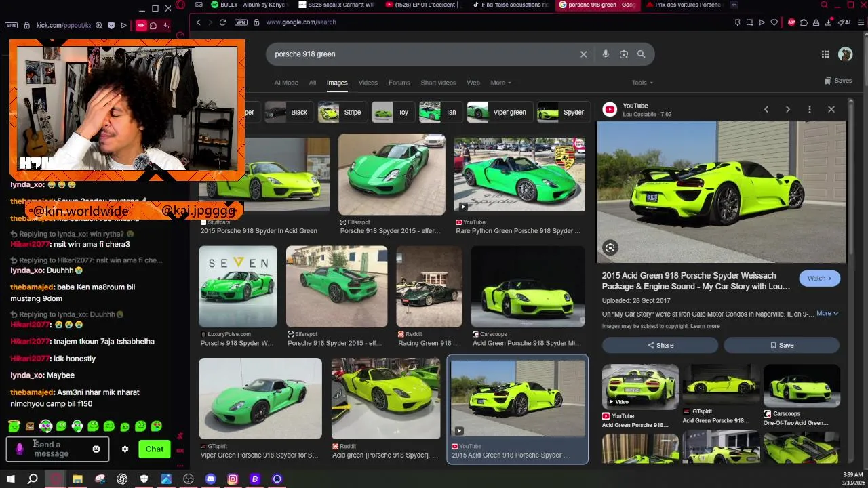Go to next image in preview panel
The width and height of the screenshot is (868, 488).
coord(787,109)
